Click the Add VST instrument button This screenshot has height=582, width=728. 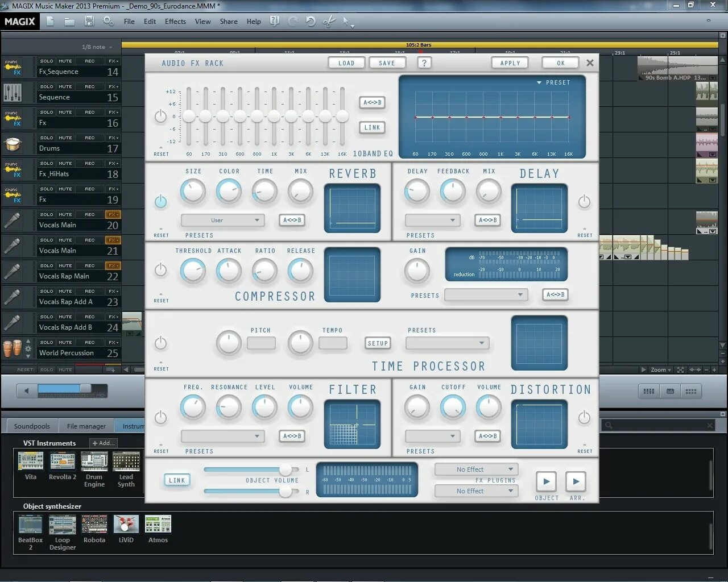tap(104, 443)
